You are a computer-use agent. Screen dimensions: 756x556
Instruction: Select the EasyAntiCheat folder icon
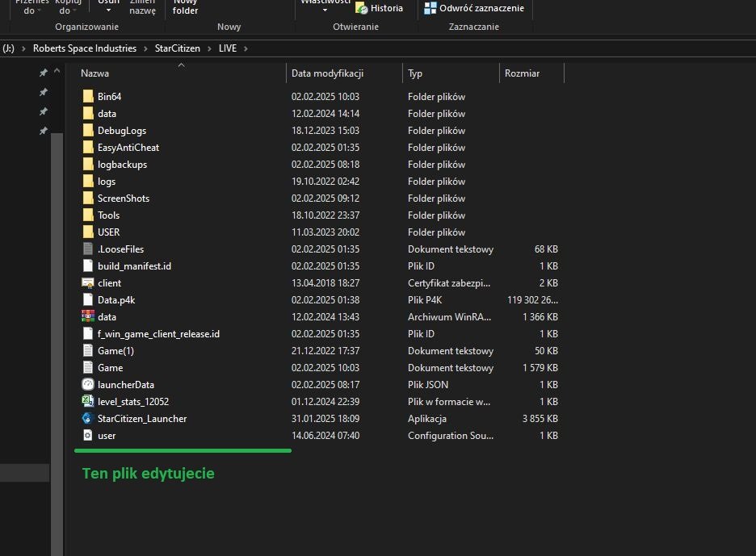coord(88,147)
